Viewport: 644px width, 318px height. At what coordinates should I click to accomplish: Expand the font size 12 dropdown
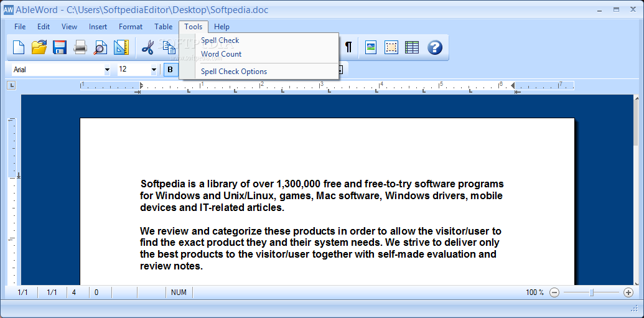[x=154, y=70]
